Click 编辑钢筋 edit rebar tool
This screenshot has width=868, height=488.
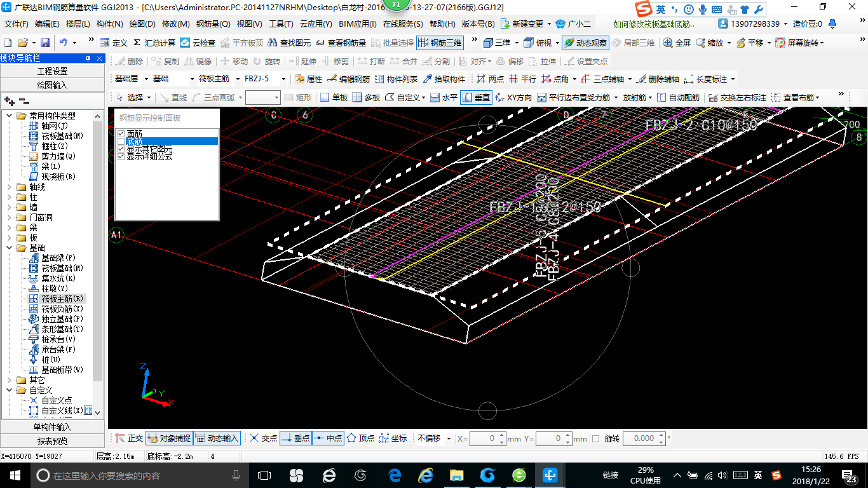348,79
